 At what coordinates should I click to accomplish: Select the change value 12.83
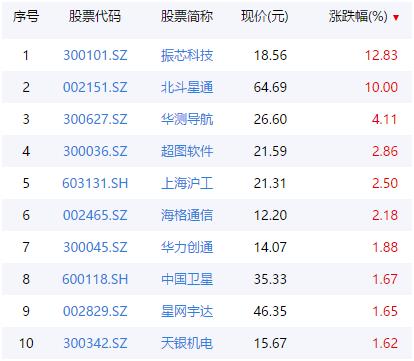pyautogui.click(x=381, y=55)
